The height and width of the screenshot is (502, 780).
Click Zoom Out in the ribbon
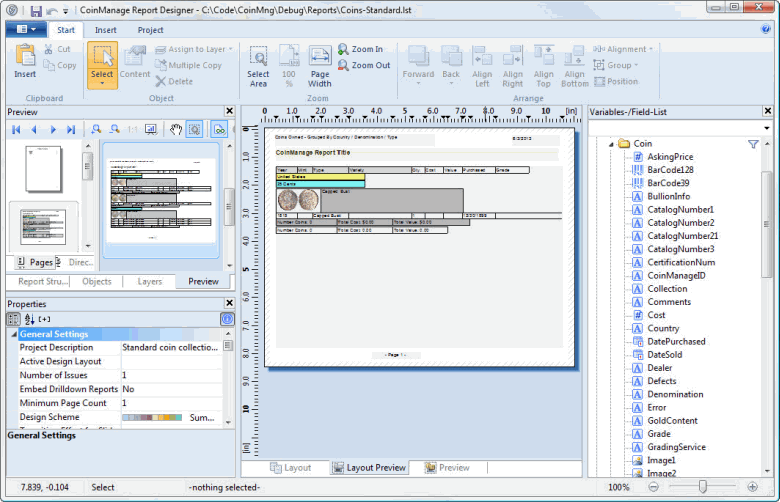(x=364, y=65)
